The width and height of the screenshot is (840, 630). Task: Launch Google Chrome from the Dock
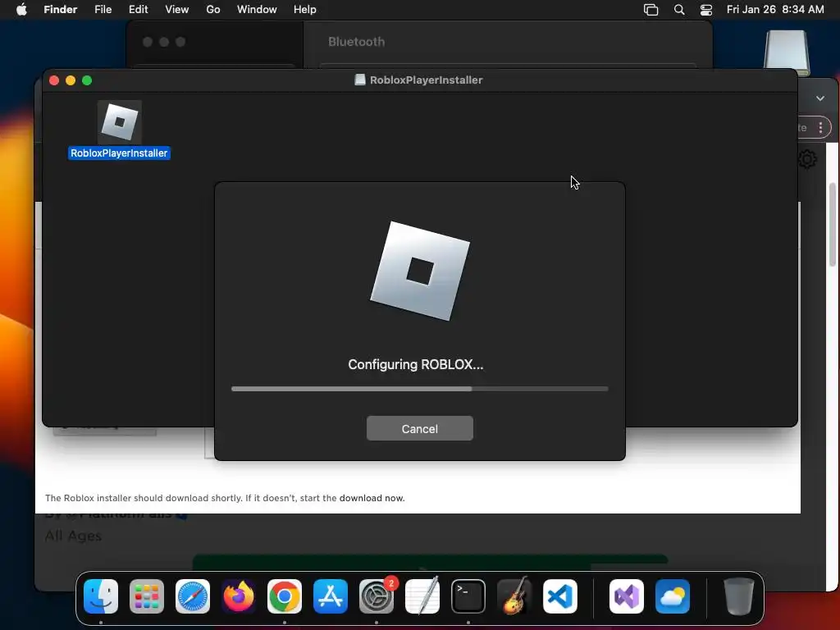tap(285, 596)
